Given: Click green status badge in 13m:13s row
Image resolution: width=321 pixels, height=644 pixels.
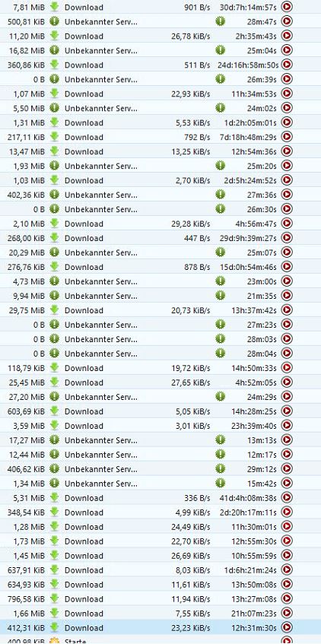Looking at the screenshot, I should click(221, 440).
